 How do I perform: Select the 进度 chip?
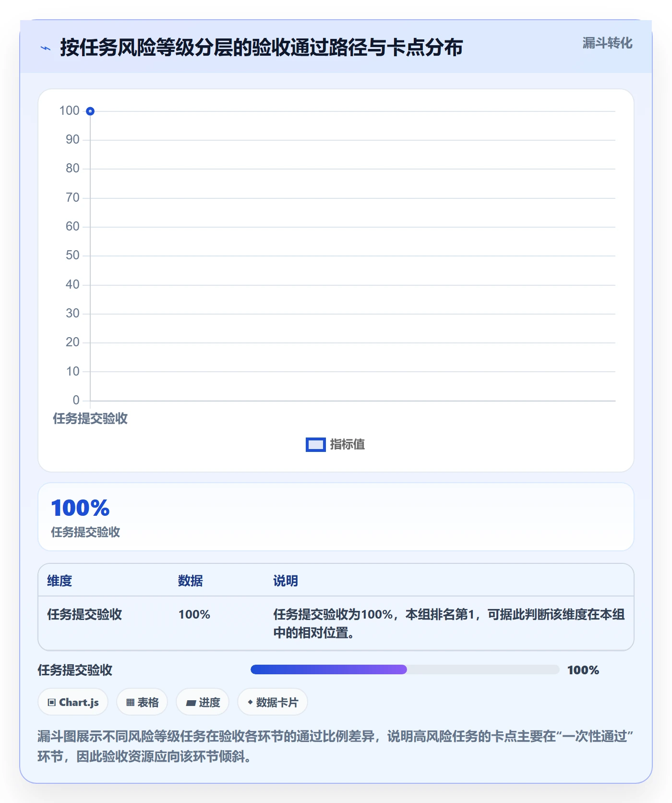click(x=203, y=702)
